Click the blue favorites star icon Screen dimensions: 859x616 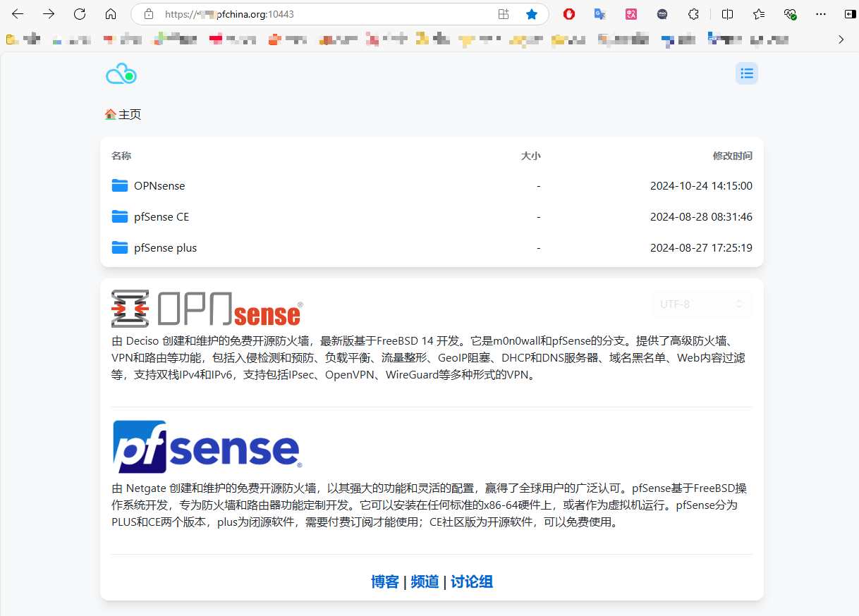coord(532,14)
